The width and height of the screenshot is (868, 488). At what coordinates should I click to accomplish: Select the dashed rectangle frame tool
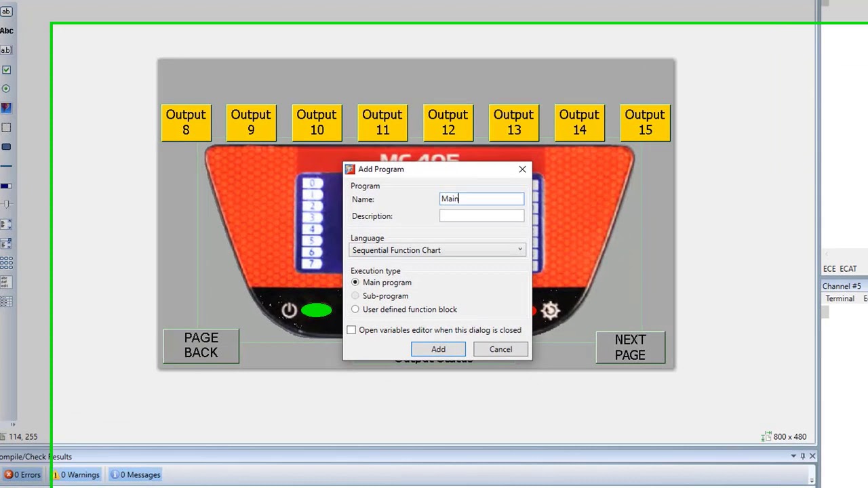click(6, 127)
